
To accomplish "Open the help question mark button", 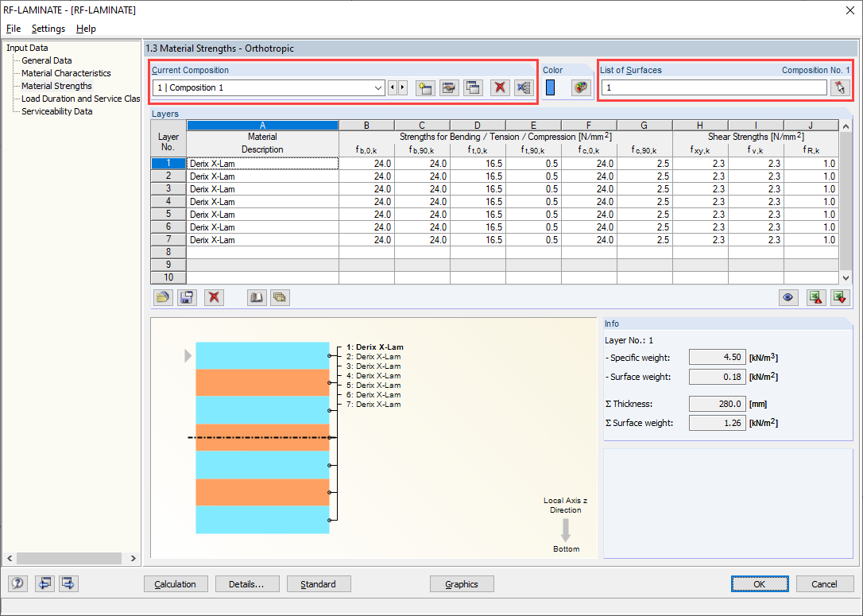I will (x=17, y=583).
